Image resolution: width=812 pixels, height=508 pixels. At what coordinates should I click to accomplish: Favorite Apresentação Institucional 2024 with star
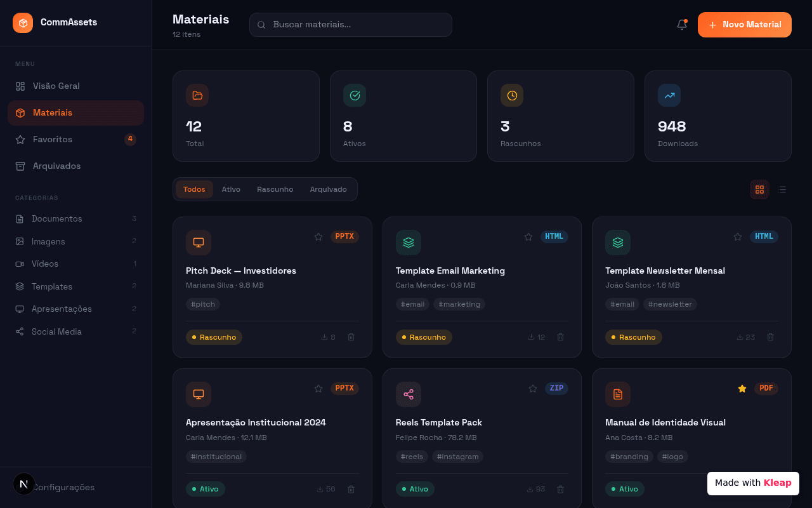[x=318, y=389]
